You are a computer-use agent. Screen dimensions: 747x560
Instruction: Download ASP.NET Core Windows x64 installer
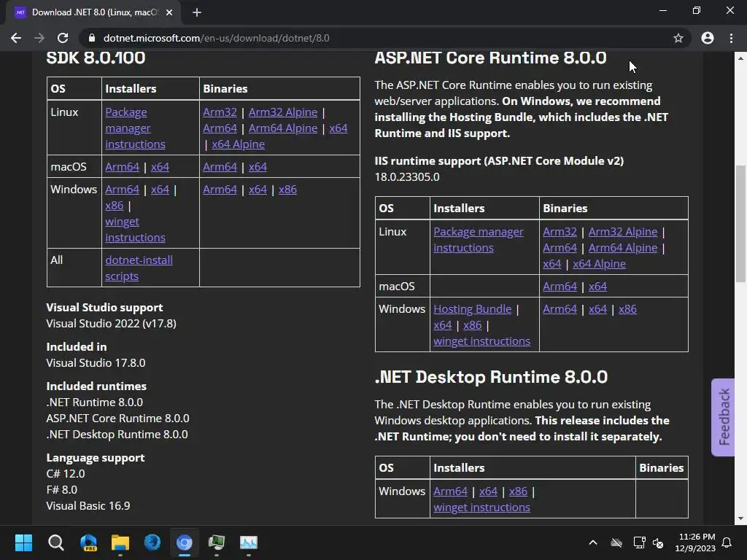(443, 325)
